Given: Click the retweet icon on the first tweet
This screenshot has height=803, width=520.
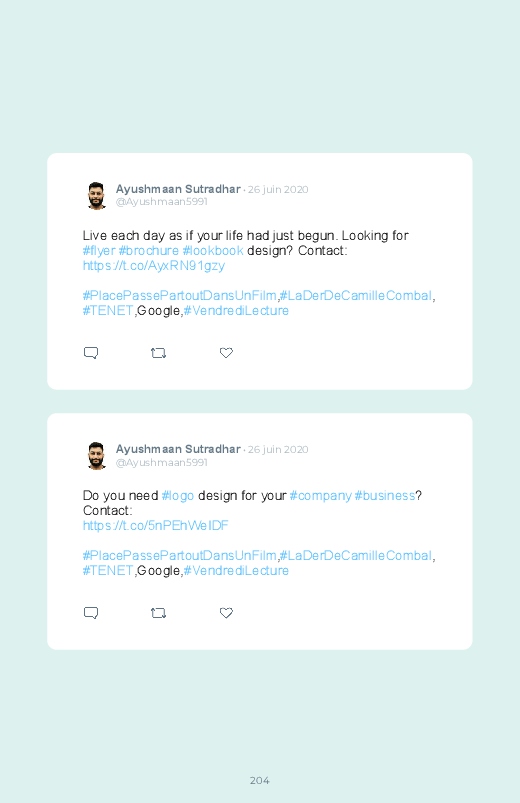Looking at the screenshot, I should (x=158, y=353).
